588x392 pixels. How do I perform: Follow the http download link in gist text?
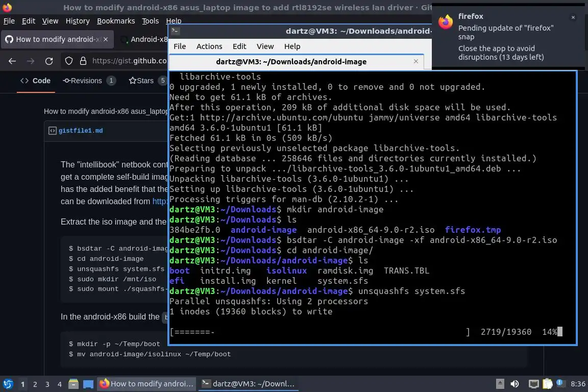coord(160,202)
